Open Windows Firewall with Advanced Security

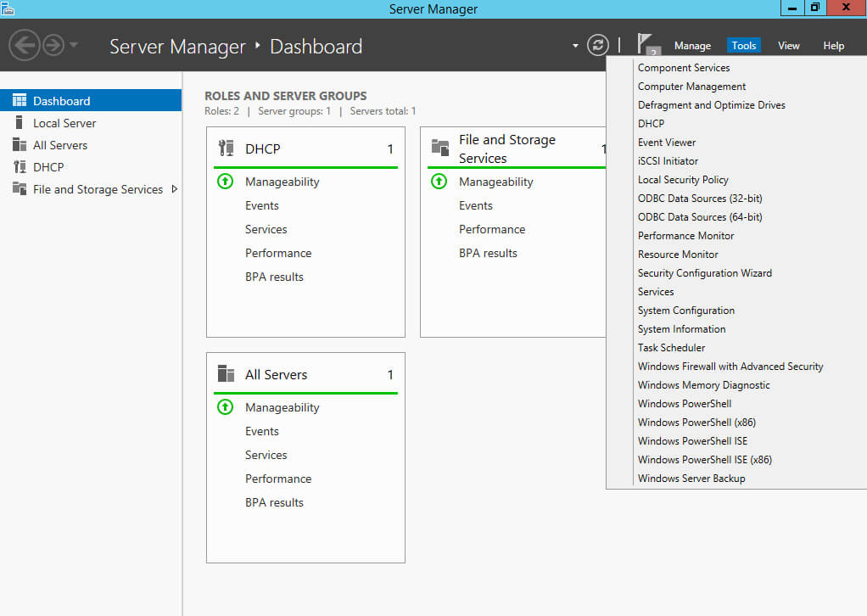730,367
